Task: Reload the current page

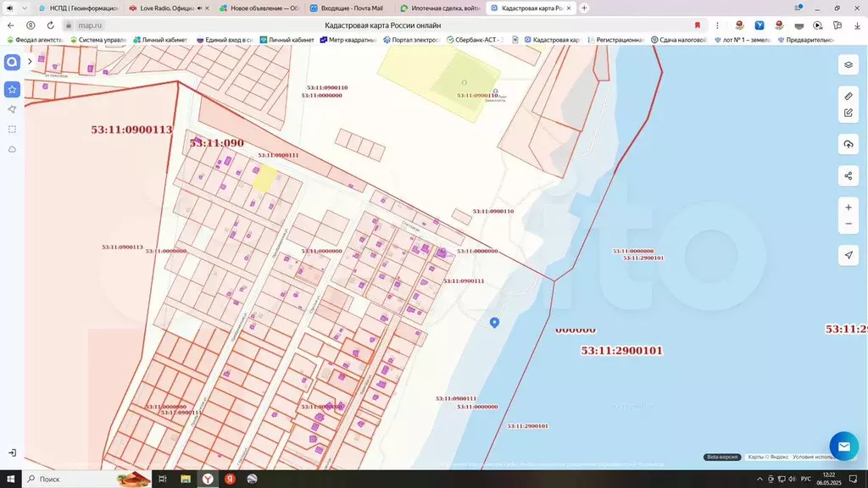Action: click(x=50, y=25)
